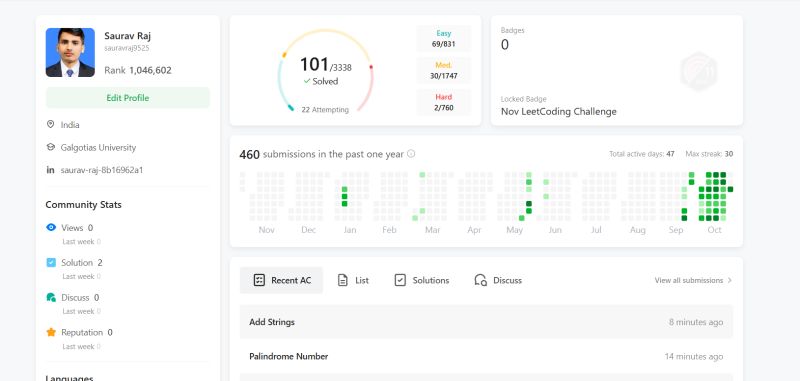Click the Saurav Raj profile photo

tap(70, 52)
